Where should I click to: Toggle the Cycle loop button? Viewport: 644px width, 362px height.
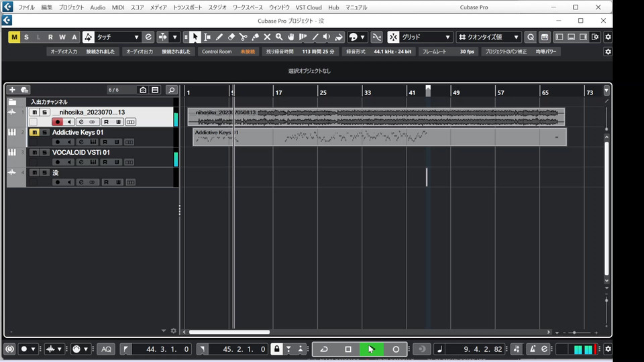(x=324, y=349)
